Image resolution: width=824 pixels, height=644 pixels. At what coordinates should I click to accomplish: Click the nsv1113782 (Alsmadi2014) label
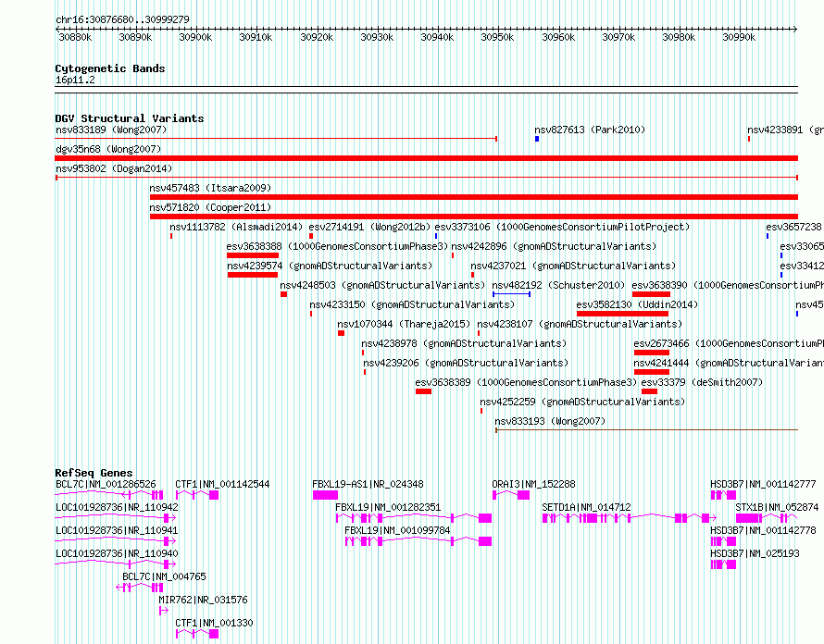click(236, 227)
